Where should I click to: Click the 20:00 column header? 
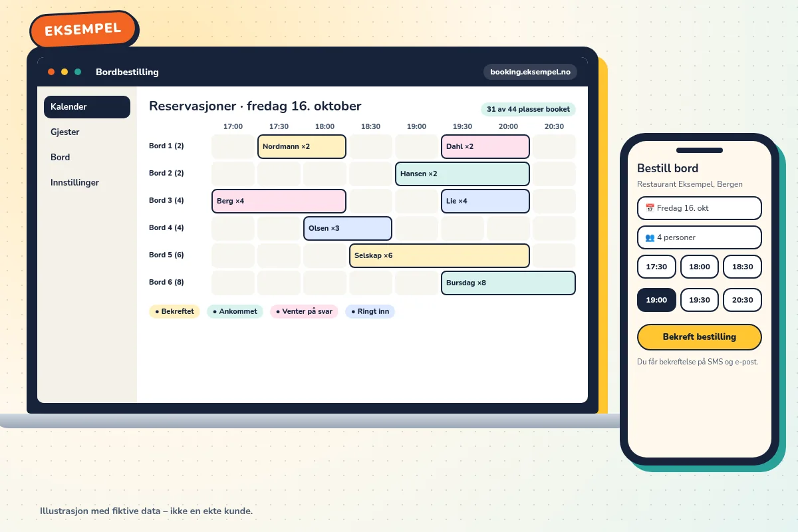(x=508, y=127)
